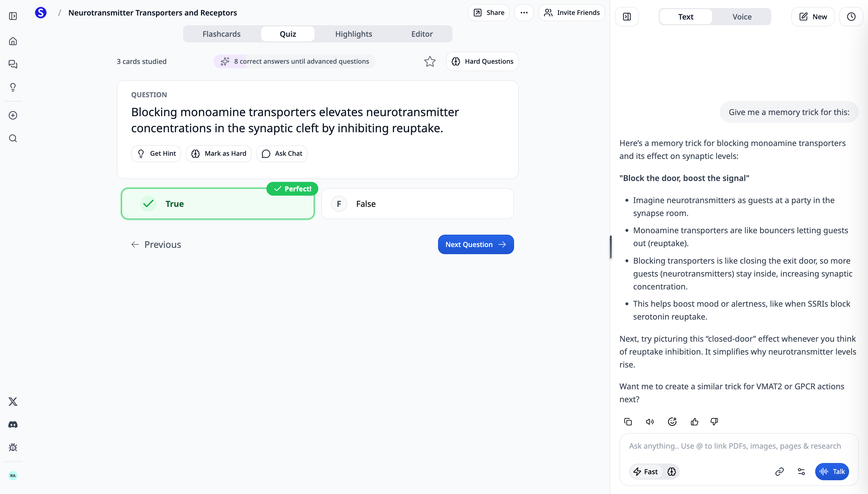This screenshot has height=494, width=868.
Task: Advance with the Next Question button
Action: [475, 244]
